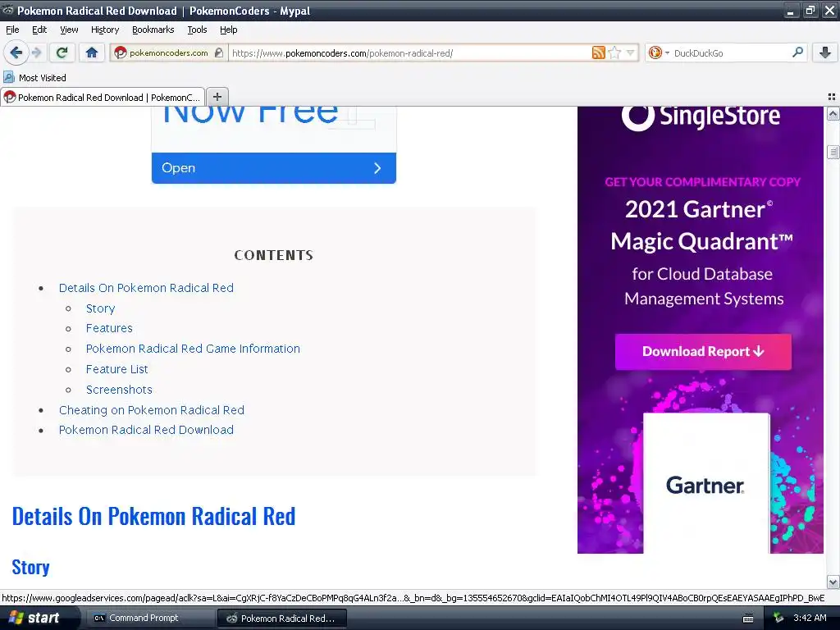The image size is (840, 630).
Task: Follow the Details On Pokemon Radical Red link
Action: coord(146,288)
